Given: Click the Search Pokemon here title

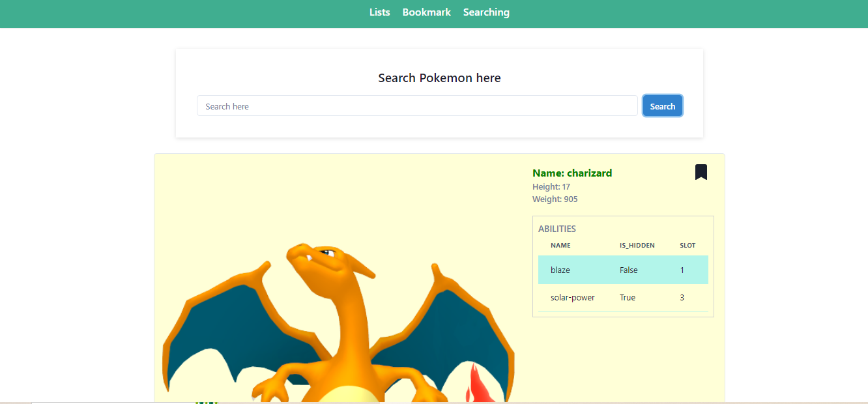Looking at the screenshot, I should (x=439, y=78).
